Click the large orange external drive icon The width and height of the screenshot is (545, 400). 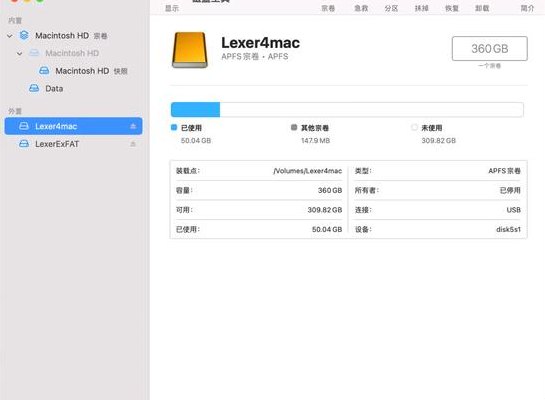coord(190,50)
